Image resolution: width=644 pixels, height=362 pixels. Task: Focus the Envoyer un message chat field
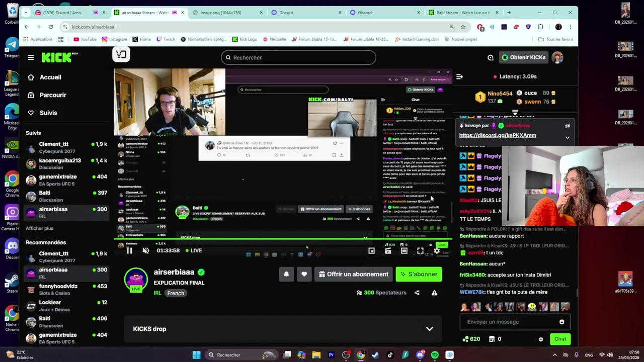pos(508,322)
